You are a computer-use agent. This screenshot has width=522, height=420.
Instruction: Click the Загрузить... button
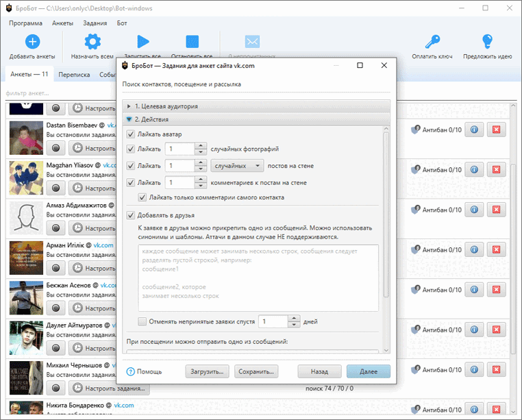(207, 371)
